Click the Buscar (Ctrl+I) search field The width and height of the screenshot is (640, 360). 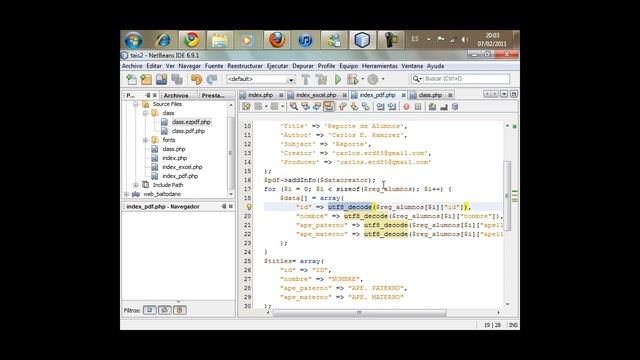point(467,79)
